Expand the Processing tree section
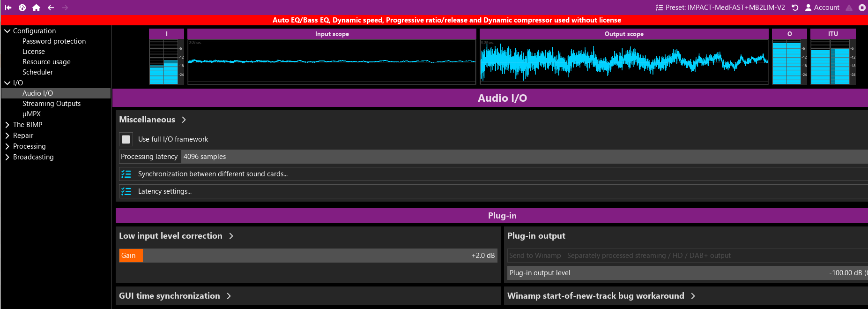868x309 pixels. pos(7,146)
